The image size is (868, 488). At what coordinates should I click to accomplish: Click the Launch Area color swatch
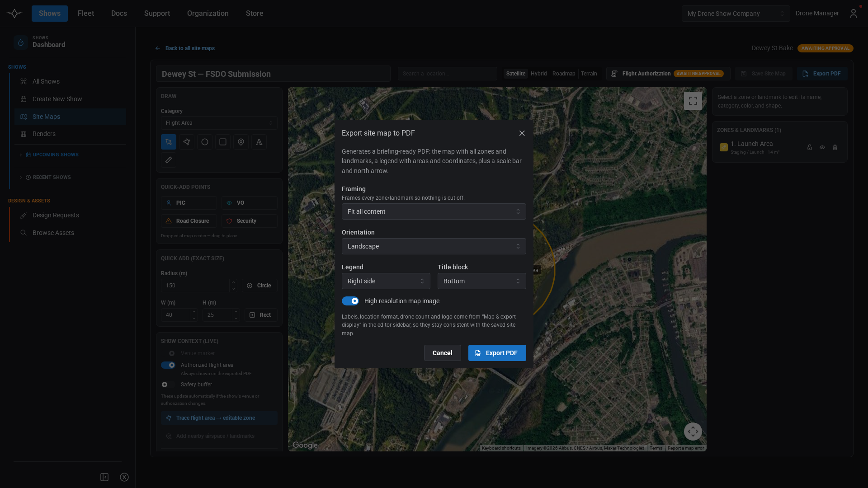click(x=724, y=147)
